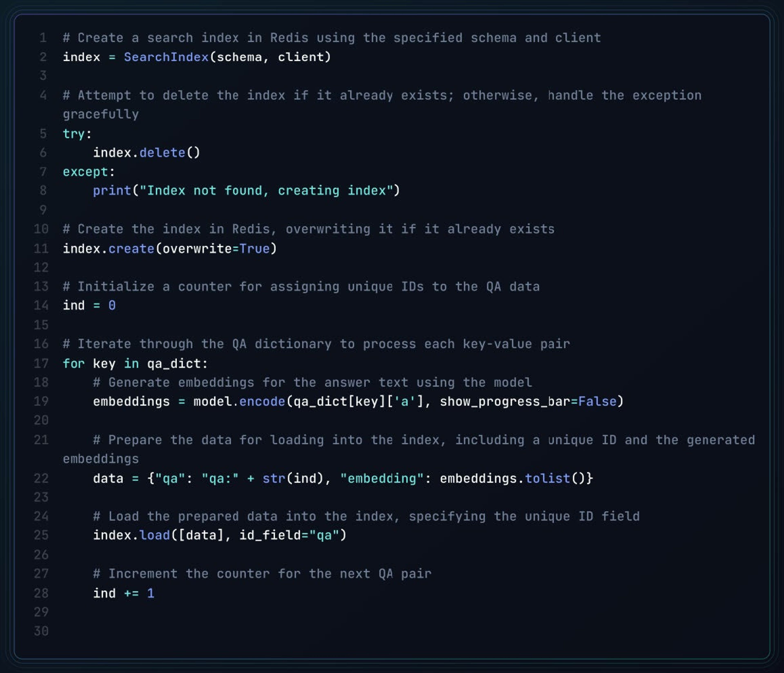This screenshot has height=673, width=784.
Task: Click the "embedding" string key
Action: click(x=381, y=478)
